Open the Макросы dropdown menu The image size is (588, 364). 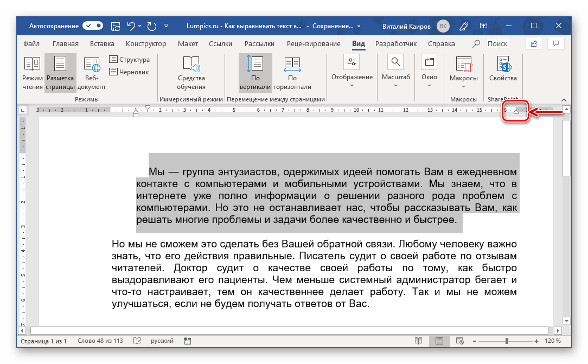[x=463, y=73]
